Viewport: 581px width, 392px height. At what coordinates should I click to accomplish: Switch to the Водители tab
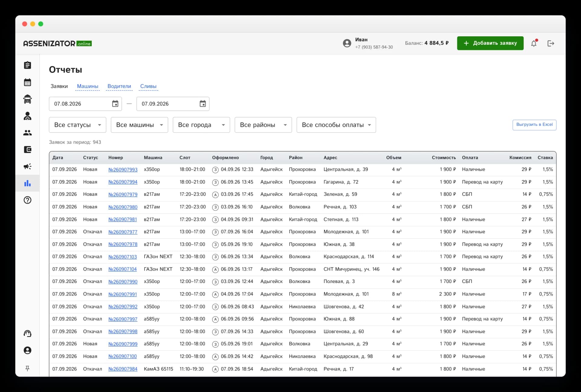pos(119,86)
